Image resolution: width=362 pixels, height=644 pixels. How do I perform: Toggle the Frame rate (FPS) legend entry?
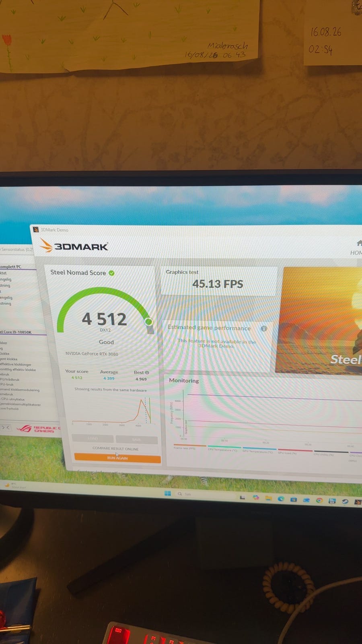185,448
